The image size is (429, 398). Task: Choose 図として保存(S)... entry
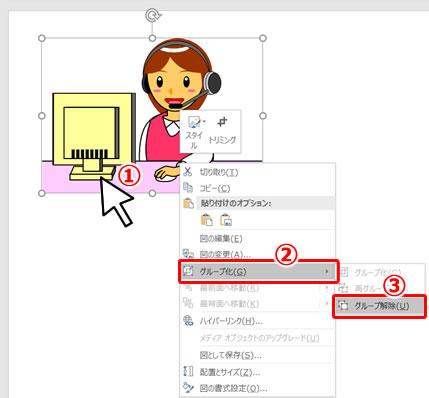(257, 355)
